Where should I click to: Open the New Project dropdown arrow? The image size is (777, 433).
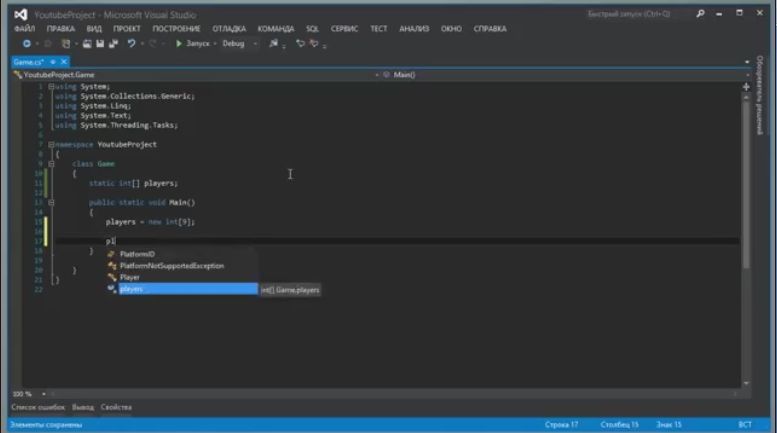[76, 44]
